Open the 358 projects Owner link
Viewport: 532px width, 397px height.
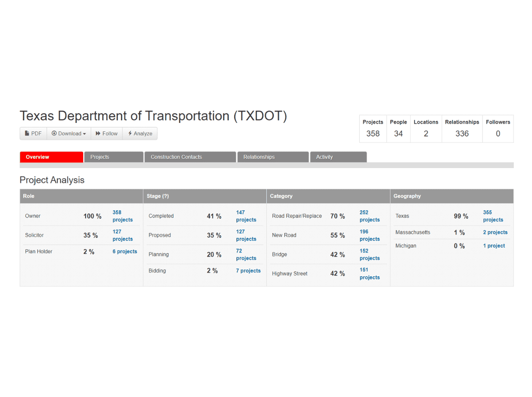point(122,216)
